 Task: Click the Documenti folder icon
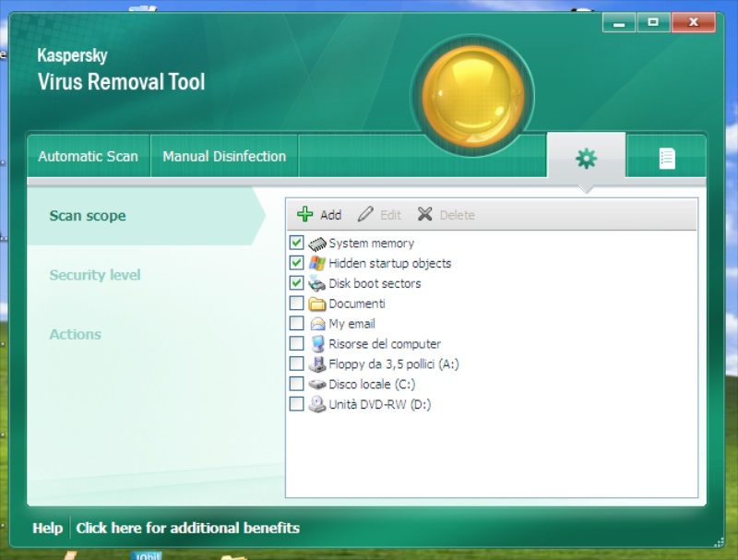[317, 304]
